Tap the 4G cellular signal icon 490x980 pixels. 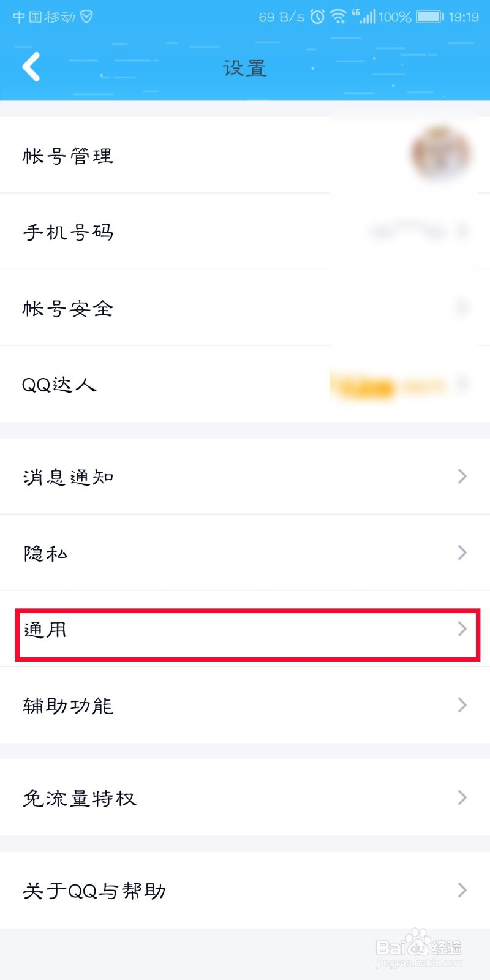tap(366, 16)
